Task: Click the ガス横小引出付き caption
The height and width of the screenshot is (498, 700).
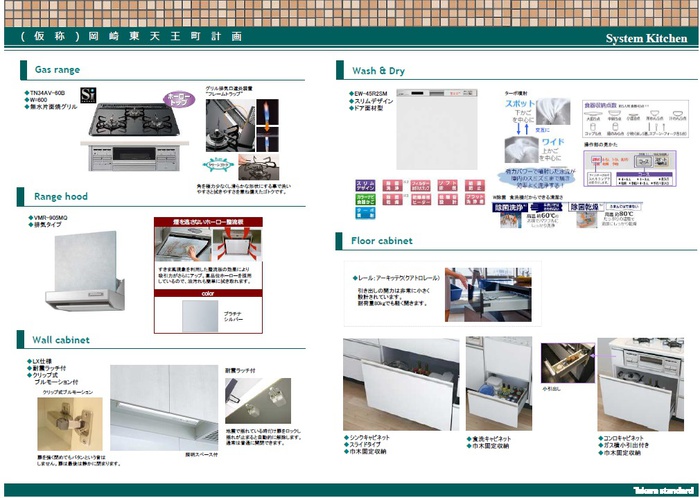Action: point(626,445)
